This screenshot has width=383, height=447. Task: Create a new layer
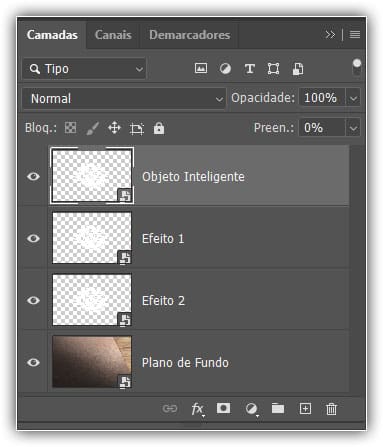pyautogui.click(x=305, y=409)
